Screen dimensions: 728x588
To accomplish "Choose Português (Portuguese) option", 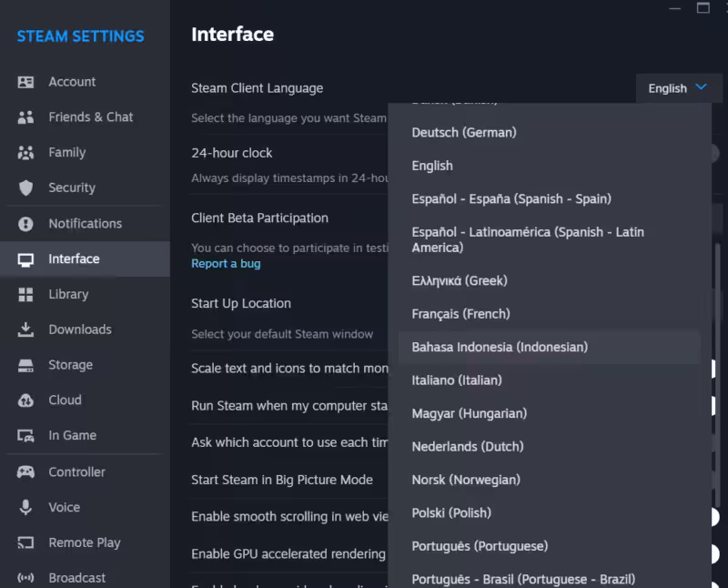I will point(550,547).
